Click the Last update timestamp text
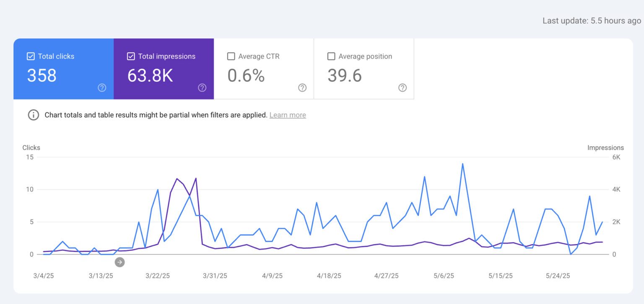 tap(591, 20)
